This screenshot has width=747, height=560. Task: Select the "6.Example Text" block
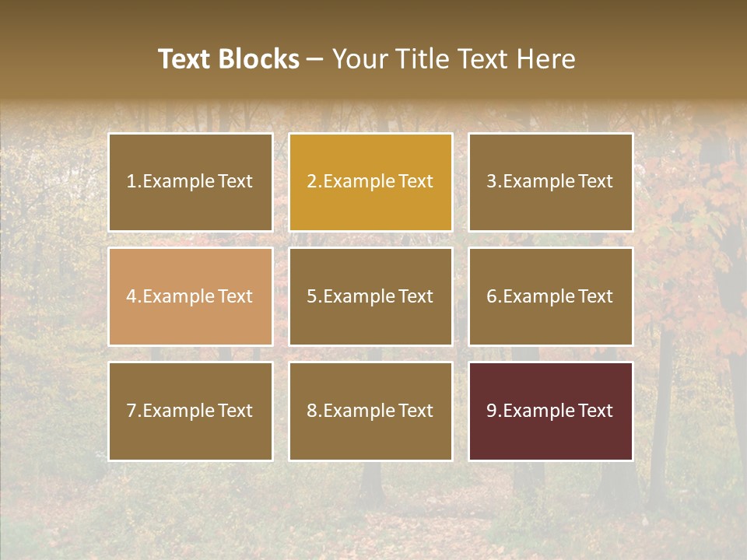click(551, 296)
